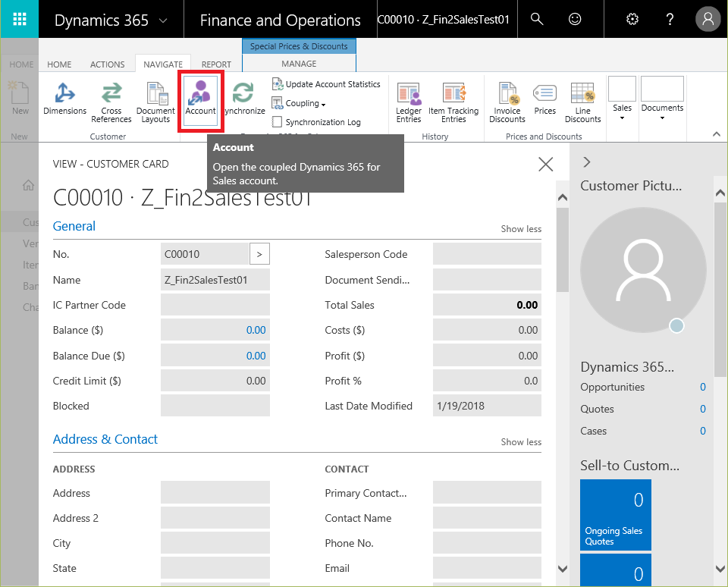
Task: Open the settings gear icon
Action: click(x=632, y=19)
